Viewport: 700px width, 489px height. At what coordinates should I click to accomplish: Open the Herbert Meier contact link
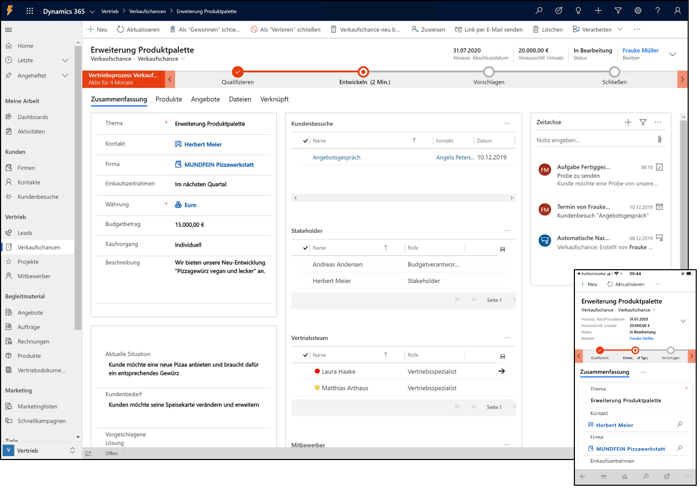tap(203, 144)
